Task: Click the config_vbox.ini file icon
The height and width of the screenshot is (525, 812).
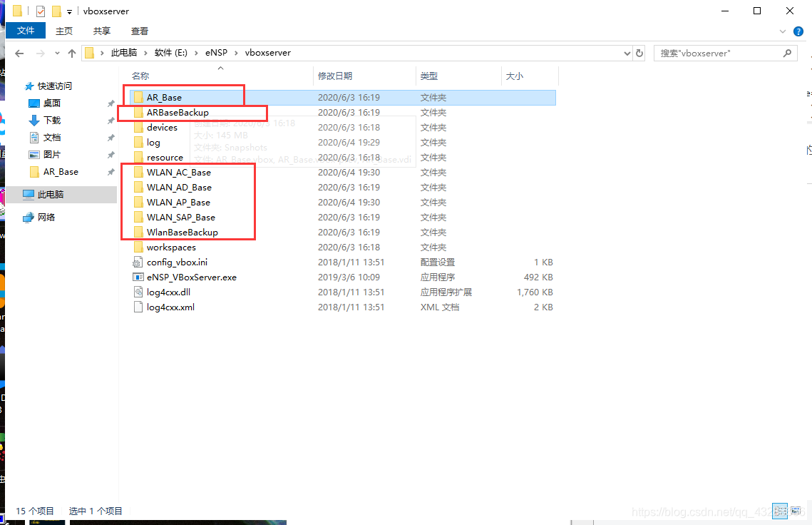Action: coord(138,262)
